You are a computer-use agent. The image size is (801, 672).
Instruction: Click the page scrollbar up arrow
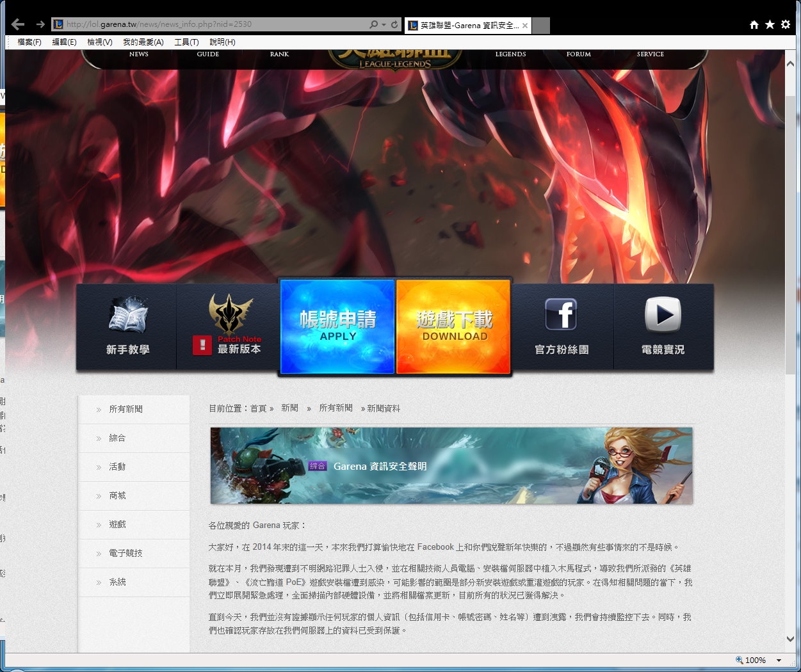(790, 63)
